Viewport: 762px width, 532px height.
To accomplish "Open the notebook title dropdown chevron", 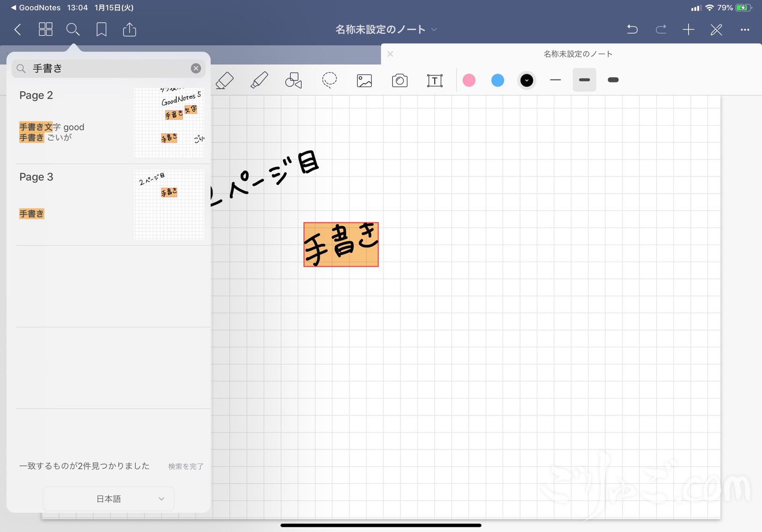I will click(434, 30).
